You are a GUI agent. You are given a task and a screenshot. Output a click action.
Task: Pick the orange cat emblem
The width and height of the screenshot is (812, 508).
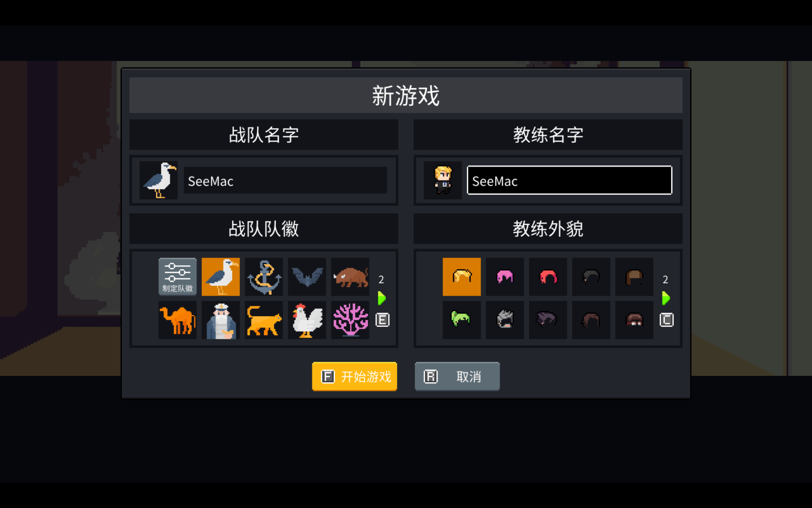pos(264,320)
